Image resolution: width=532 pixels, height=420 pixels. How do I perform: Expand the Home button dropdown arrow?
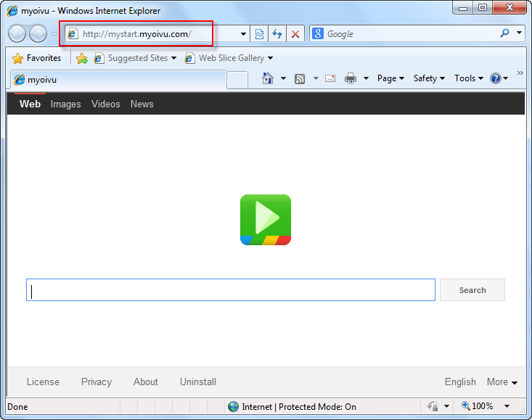pos(283,78)
